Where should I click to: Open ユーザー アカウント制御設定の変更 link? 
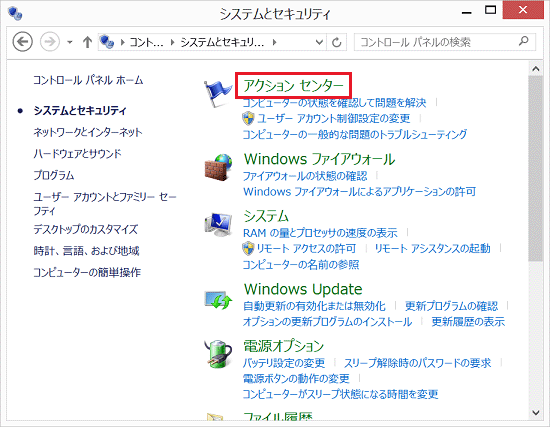click(334, 119)
